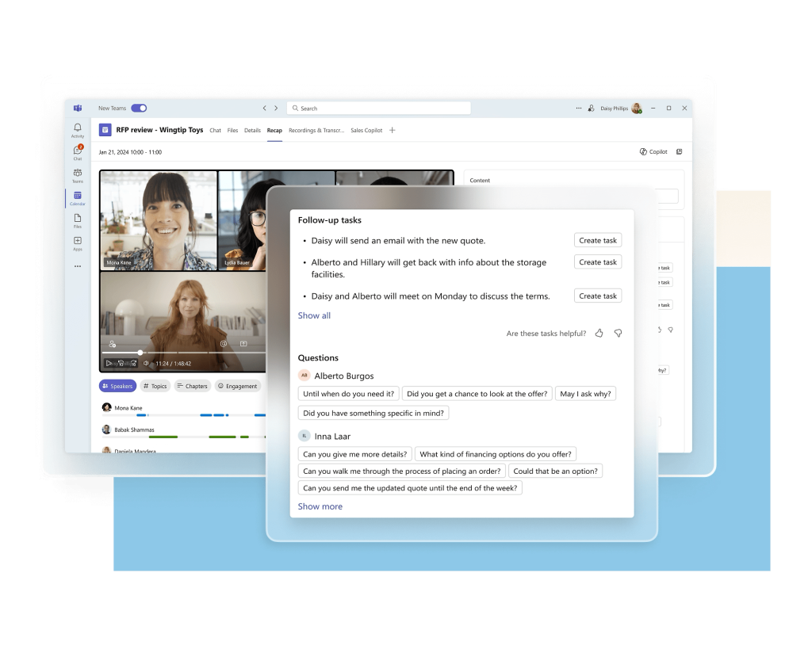Screen dimensions: 812x645
Task: Create task for Alberto and Hillary storage info
Action: [x=598, y=262]
